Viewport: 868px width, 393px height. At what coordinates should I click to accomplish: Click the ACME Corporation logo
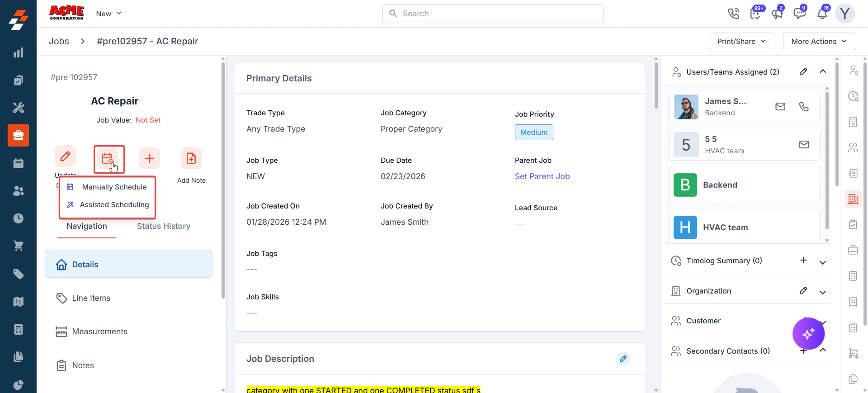tap(66, 13)
